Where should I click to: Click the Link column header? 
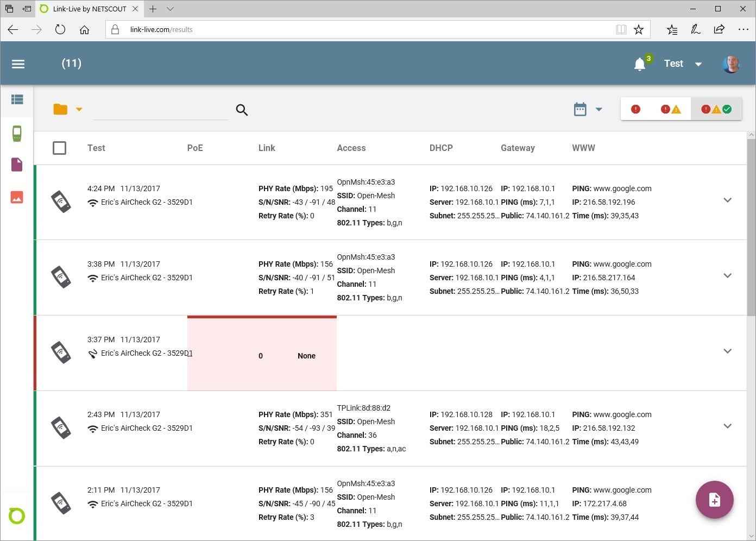tap(267, 148)
